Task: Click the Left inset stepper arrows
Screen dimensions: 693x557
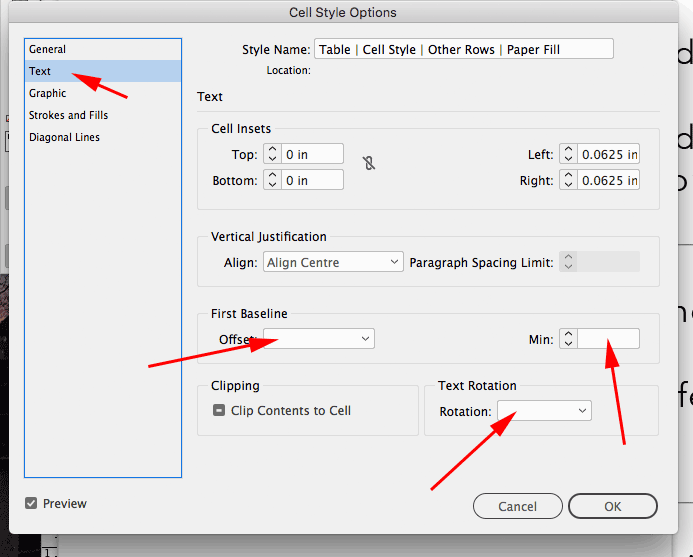Action: pyautogui.click(x=568, y=154)
